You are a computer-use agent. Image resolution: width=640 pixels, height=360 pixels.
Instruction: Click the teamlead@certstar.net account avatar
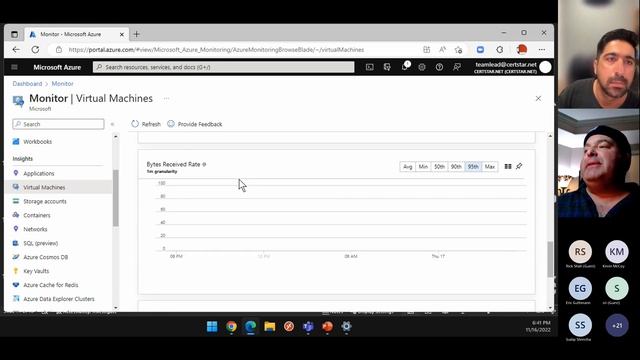click(x=545, y=67)
